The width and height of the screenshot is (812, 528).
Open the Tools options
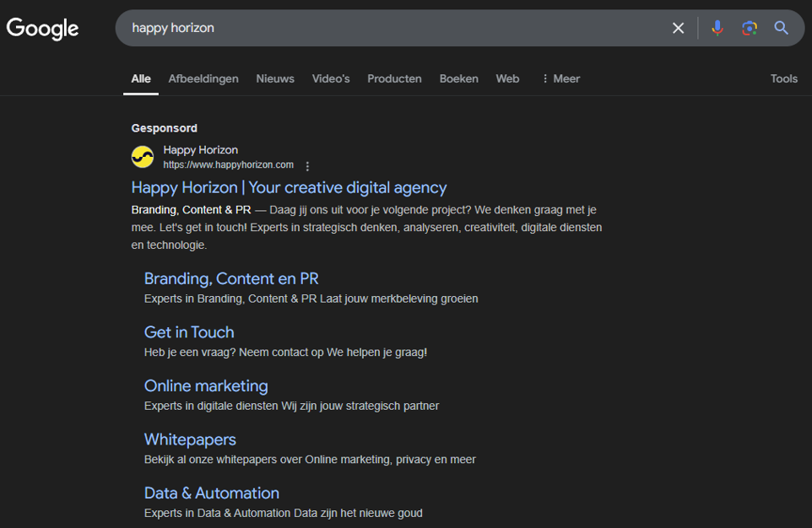coord(784,78)
